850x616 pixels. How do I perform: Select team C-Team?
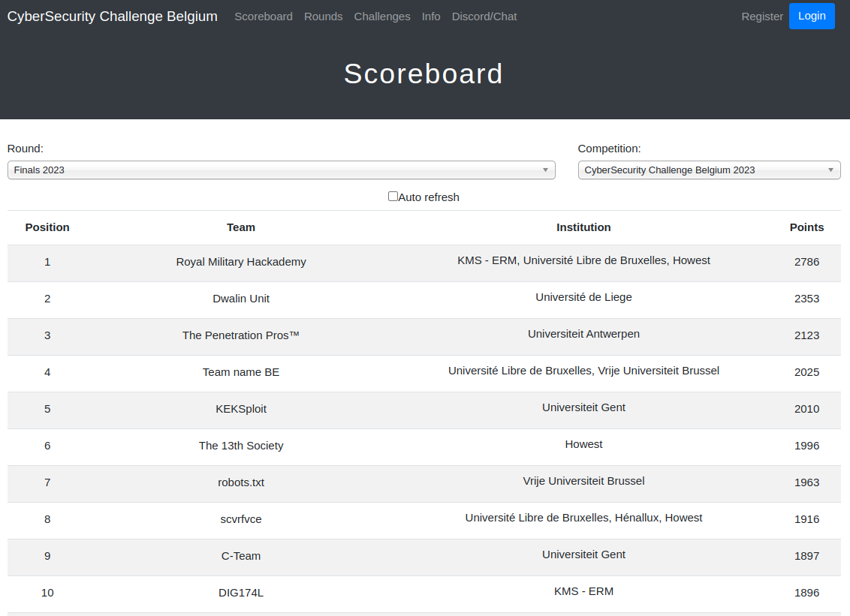(241, 557)
